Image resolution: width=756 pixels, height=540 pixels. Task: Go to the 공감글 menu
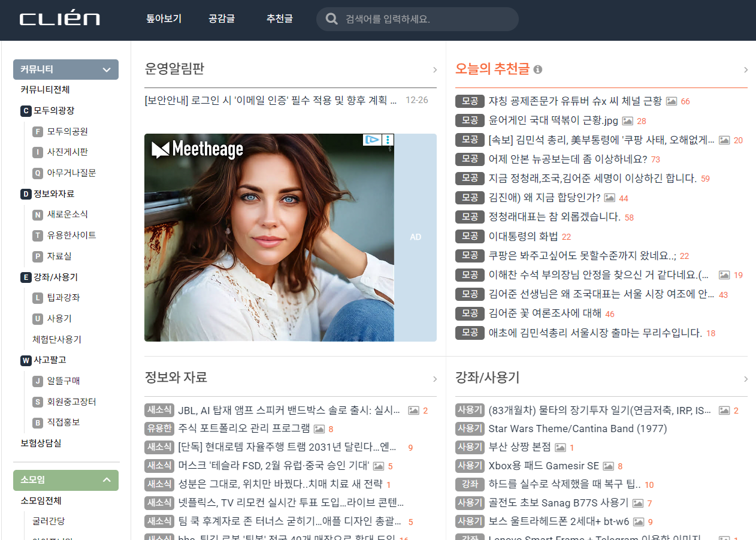pyautogui.click(x=222, y=19)
